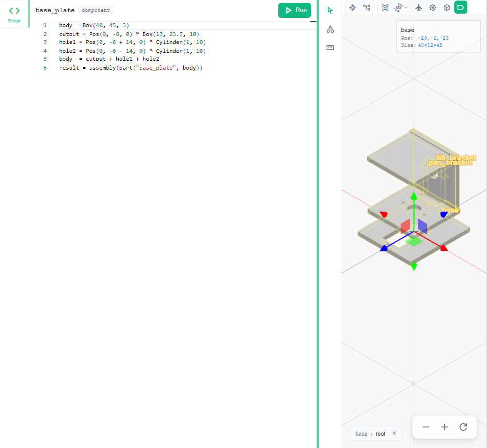The height and width of the screenshot is (448, 487).
Task: Click the green plane handle of gizmo
Action: click(x=414, y=242)
